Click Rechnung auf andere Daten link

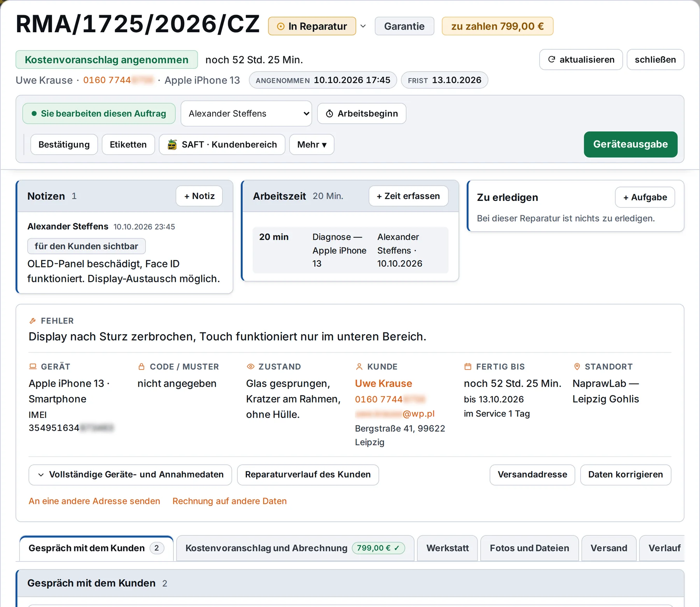(x=229, y=501)
